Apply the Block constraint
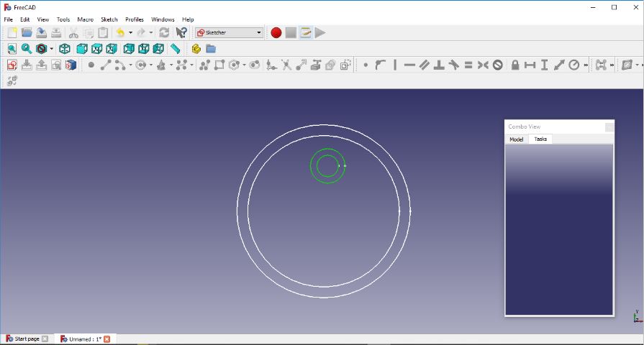This screenshot has height=345, width=644. (x=498, y=65)
